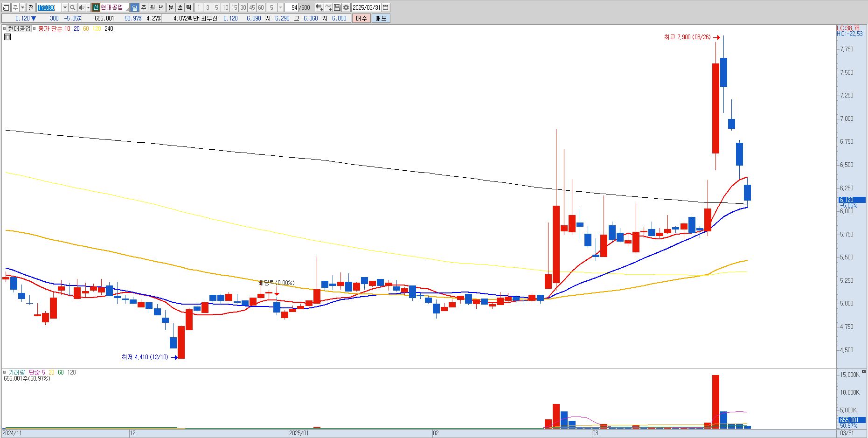Screen dimensions: 868x438
Task: Click the date field 2025/03/31
Action: point(366,7)
